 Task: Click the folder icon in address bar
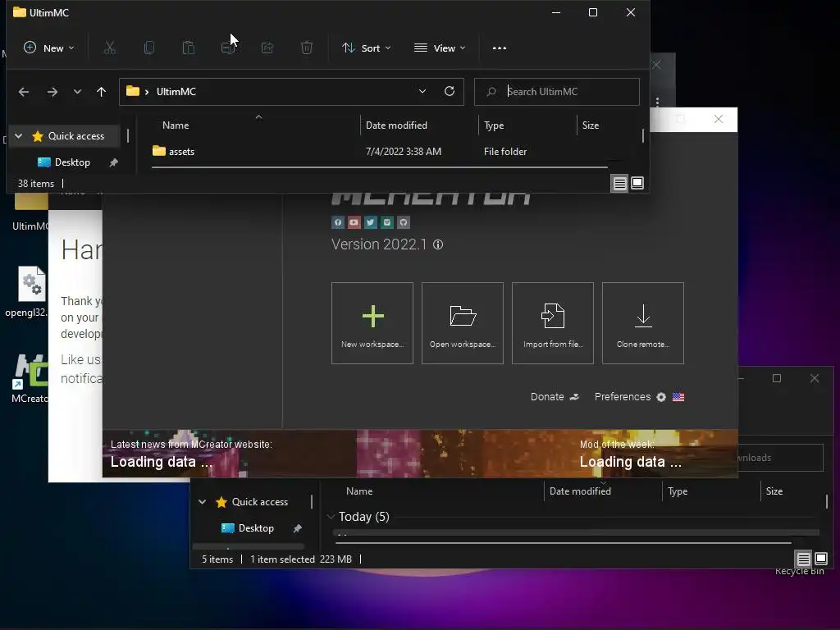pos(133,91)
